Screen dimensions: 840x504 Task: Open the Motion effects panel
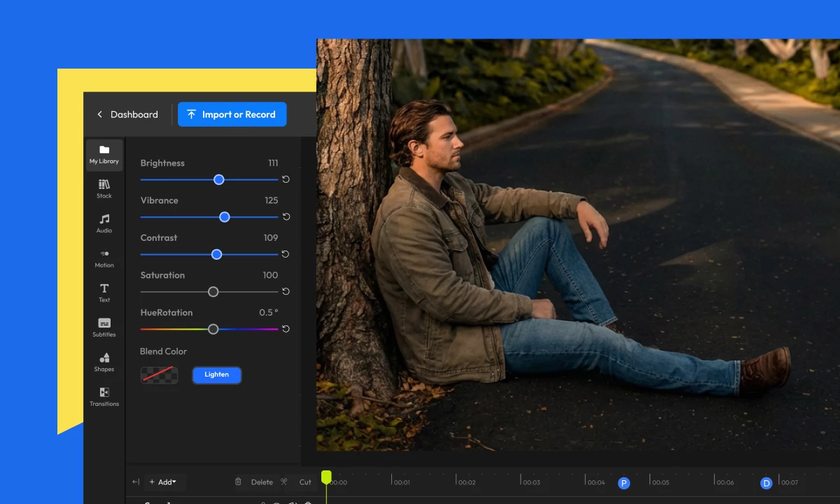[104, 258]
